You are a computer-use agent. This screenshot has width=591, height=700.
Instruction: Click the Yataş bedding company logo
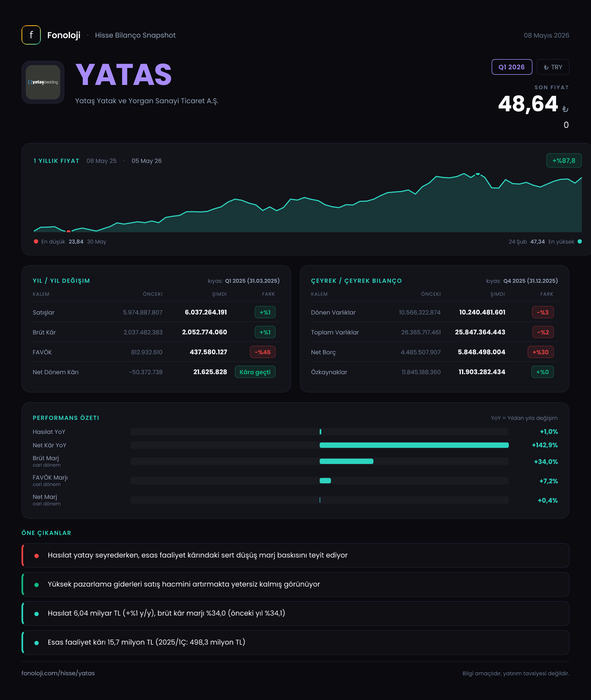43,82
